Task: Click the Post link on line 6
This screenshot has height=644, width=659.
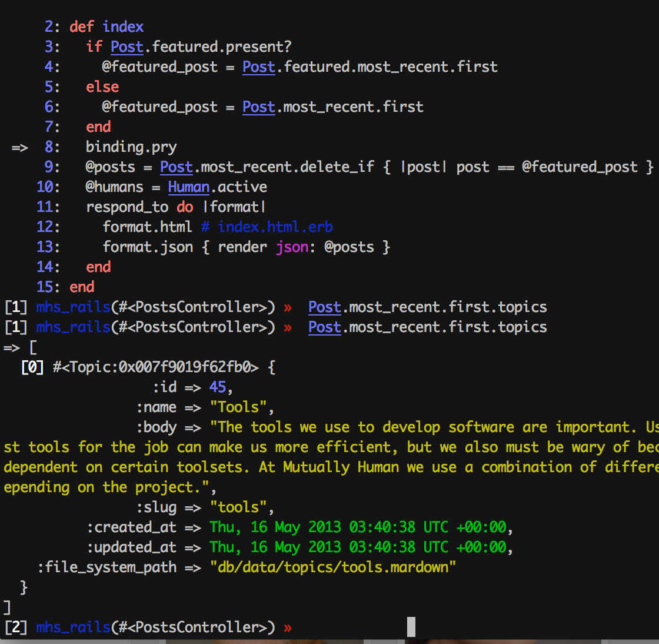Action: tap(259, 107)
